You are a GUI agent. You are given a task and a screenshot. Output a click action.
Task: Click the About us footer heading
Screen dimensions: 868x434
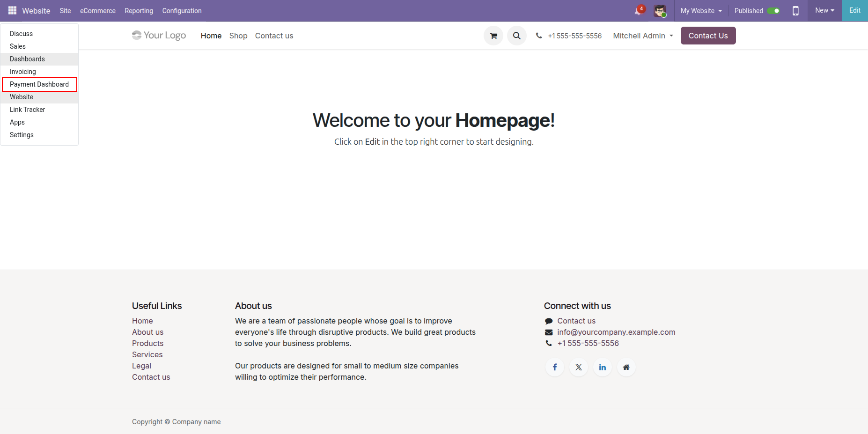pos(253,306)
